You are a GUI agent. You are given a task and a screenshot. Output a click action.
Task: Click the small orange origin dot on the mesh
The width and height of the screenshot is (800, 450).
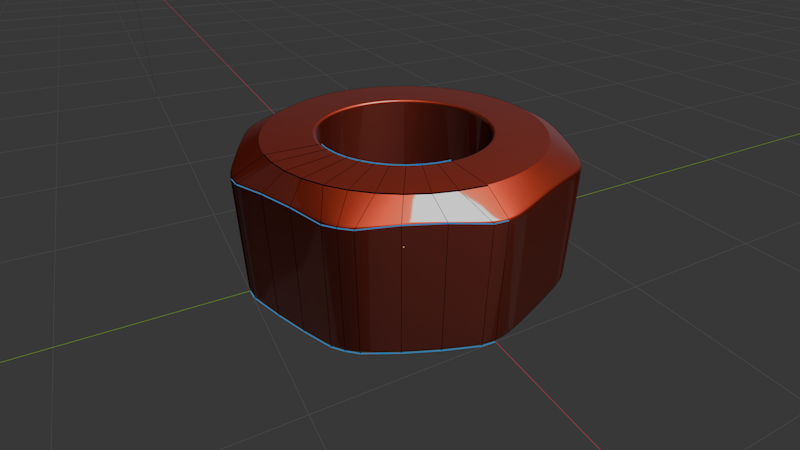404,247
